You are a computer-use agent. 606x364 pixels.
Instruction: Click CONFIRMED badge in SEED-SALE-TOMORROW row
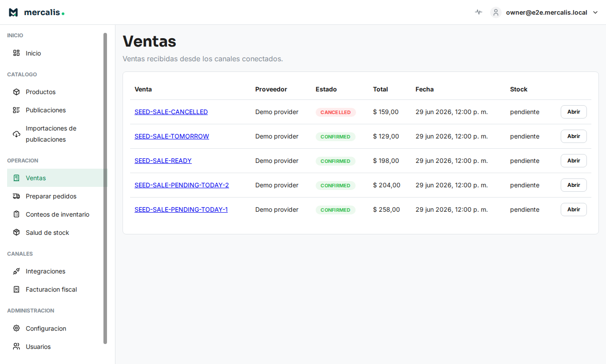(336, 137)
